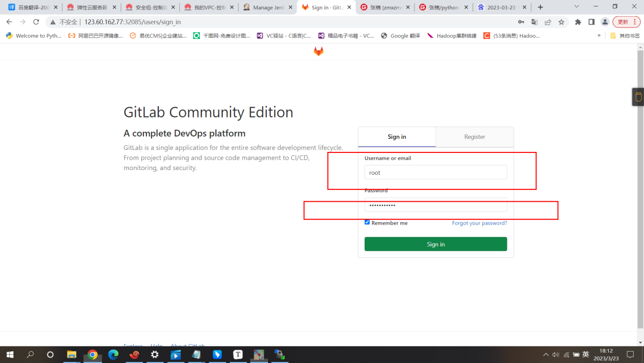Click the browser forward arrow

pos(22,22)
